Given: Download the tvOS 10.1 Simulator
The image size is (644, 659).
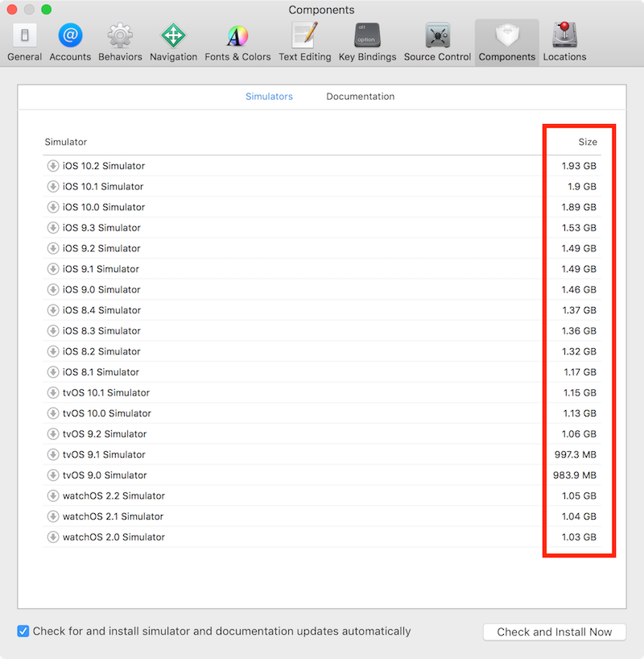Looking at the screenshot, I should (53, 392).
